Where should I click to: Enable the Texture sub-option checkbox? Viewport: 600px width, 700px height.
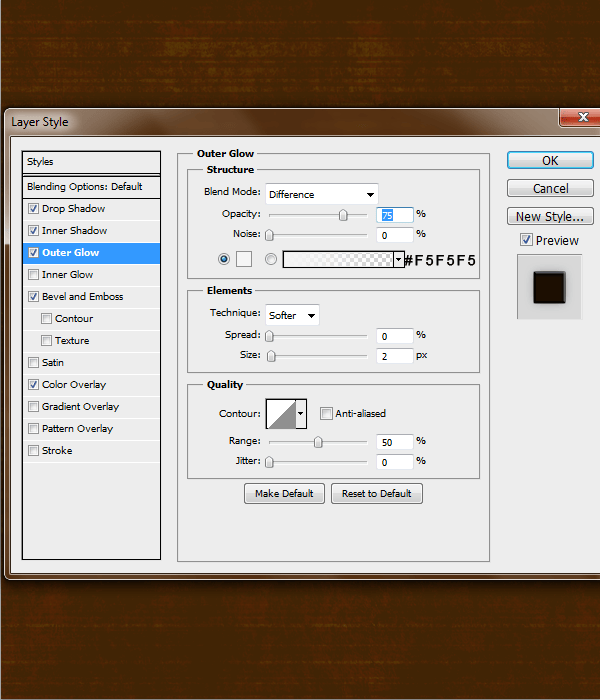(x=46, y=341)
